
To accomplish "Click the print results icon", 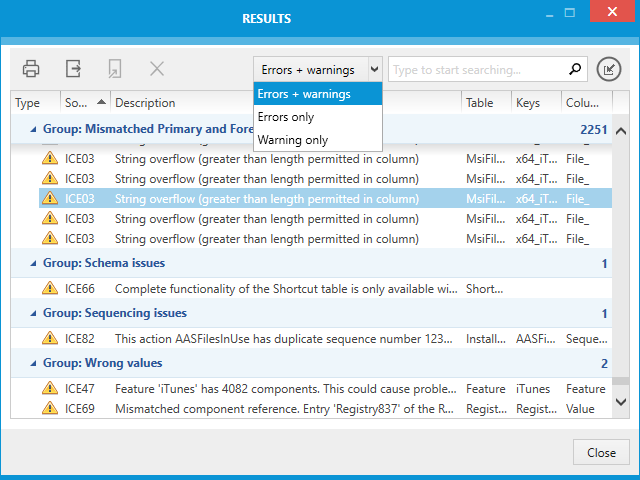I will pos(31,69).
